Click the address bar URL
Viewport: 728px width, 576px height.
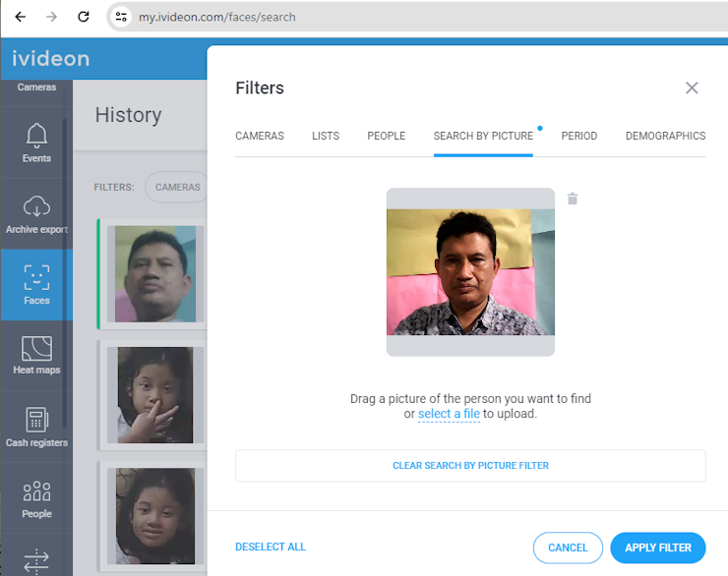tap(216, 17)
